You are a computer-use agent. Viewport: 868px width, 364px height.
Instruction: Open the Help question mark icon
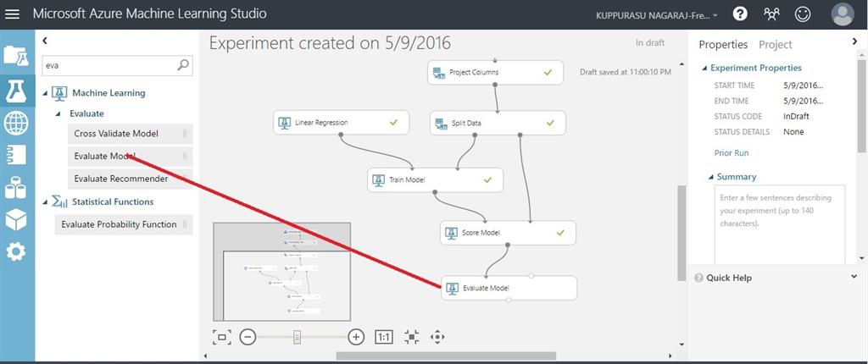pyautogui.click(x=740, y=14)
